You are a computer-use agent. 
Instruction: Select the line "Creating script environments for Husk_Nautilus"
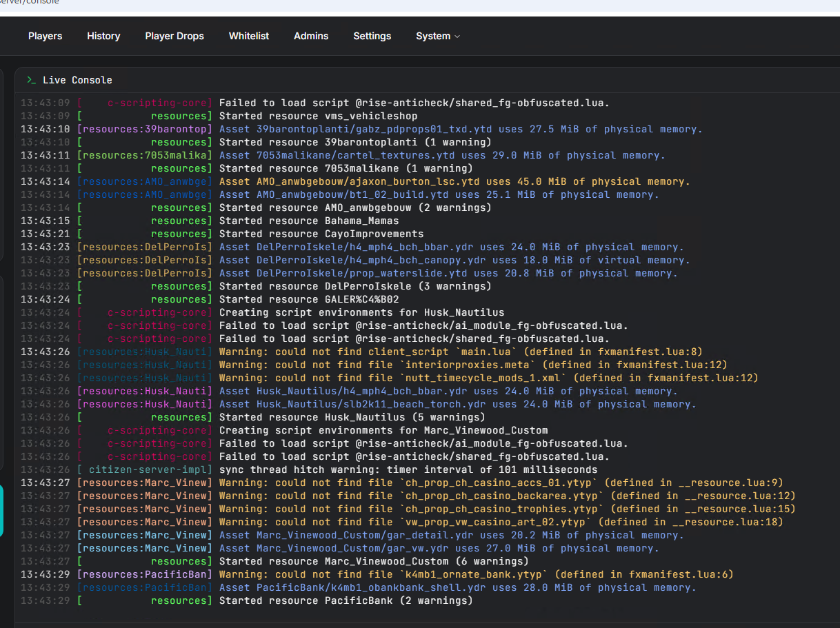coord(361,312)
